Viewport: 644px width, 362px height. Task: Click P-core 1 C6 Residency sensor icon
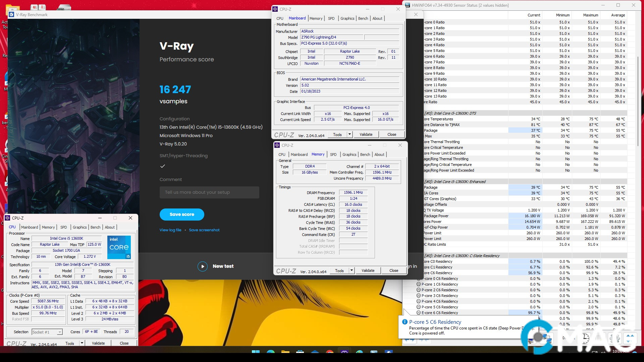[x=419, y=284]
